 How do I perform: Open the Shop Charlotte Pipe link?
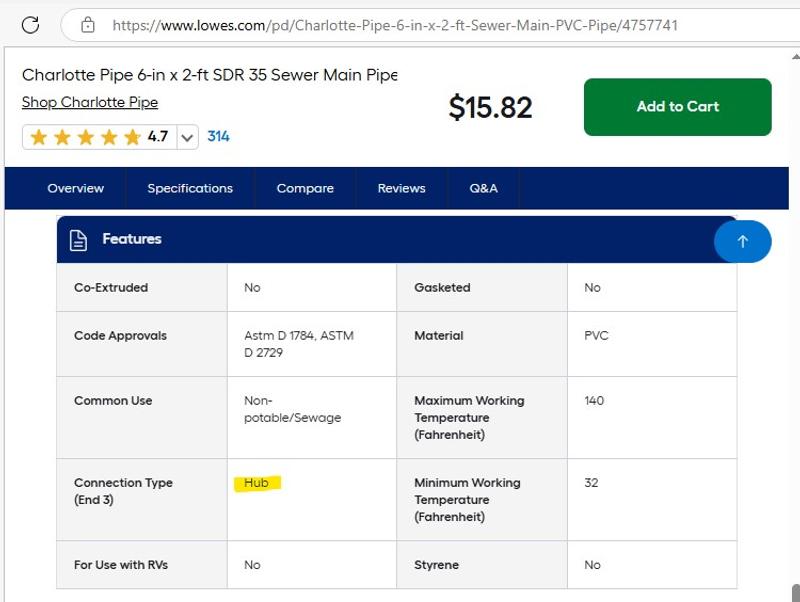(90, 102)
